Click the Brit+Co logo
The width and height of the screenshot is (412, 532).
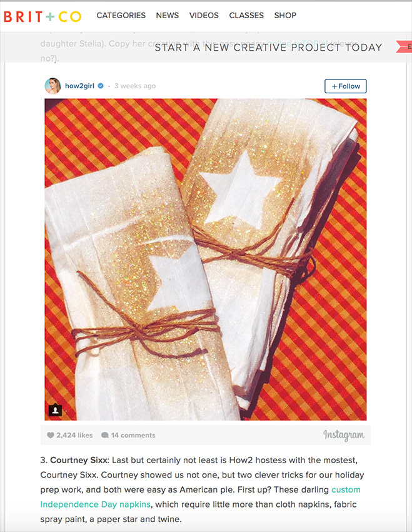43,16
